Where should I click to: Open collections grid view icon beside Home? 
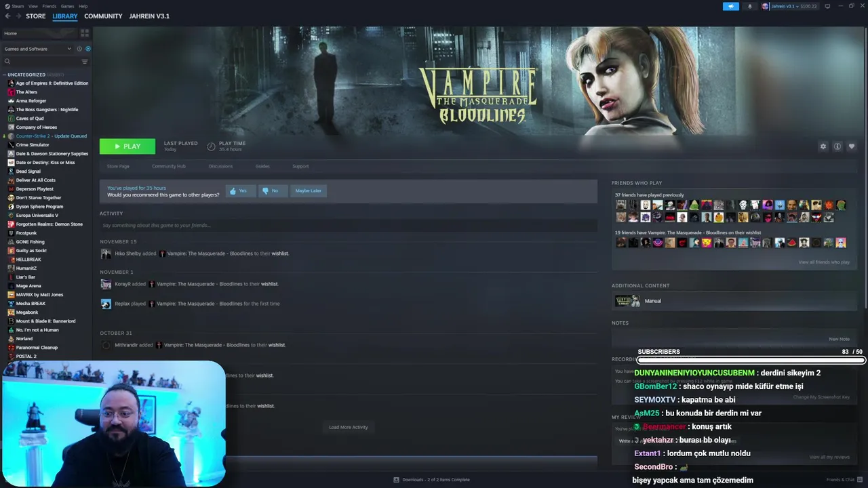click(85, 33)
